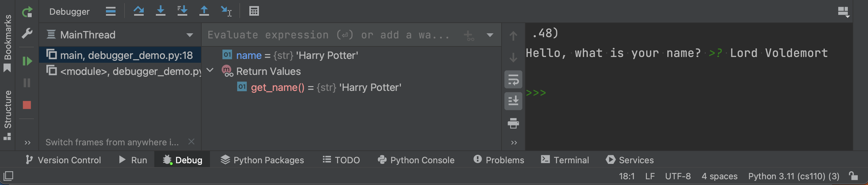The height and width of the screenshot is (185, 868).
Task: Resume program execution
Action: point(28,61)
